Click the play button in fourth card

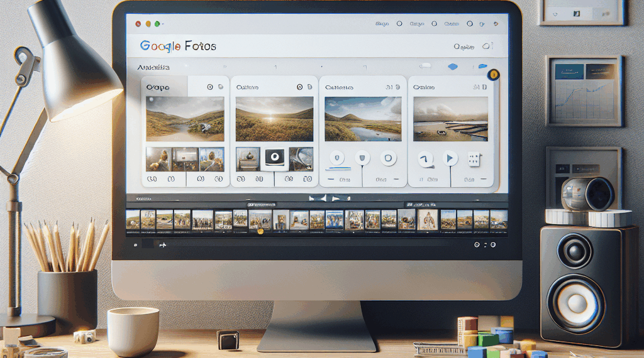tap(450, 158)
